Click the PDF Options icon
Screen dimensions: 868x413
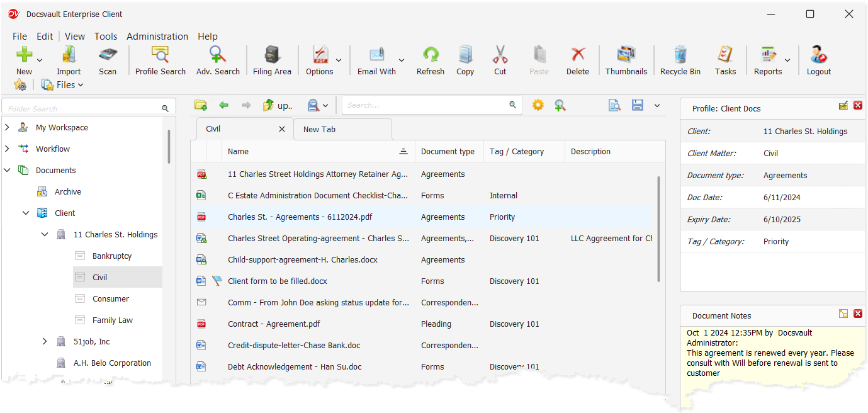320,55
